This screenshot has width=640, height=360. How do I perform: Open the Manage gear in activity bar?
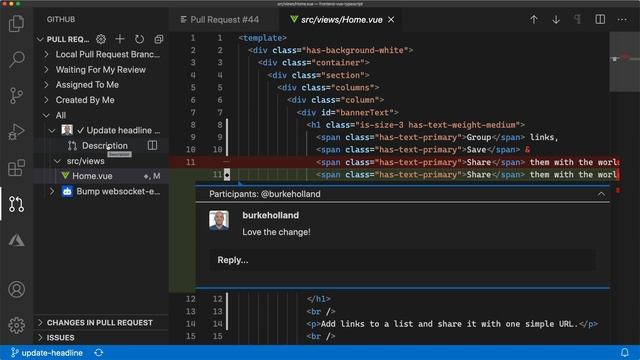16,325
